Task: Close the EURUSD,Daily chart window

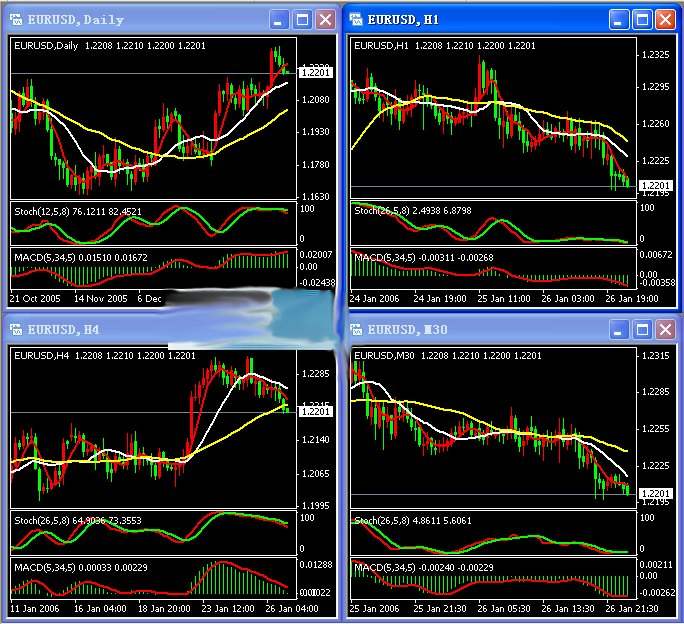Action: pyautogui.click(x=325, y=20)
